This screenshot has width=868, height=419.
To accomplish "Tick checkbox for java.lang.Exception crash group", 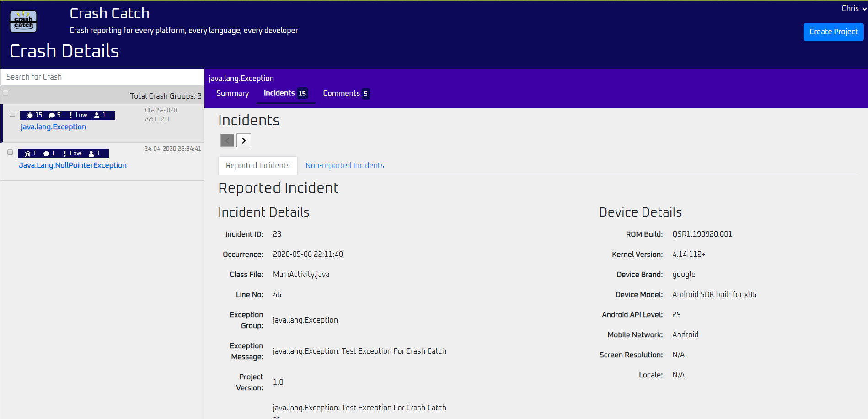I will pyautogui.click(x=12, y=114).
